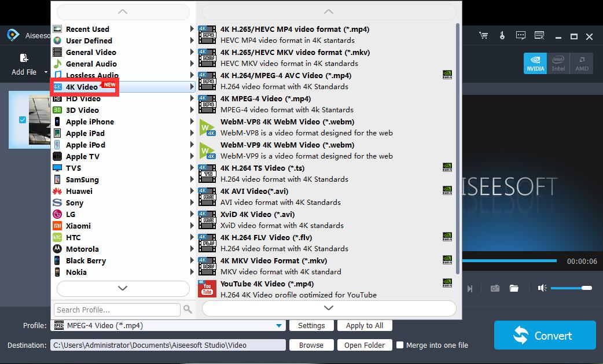
Task: Open the Add File dropdown arrow
Action: 46,72
